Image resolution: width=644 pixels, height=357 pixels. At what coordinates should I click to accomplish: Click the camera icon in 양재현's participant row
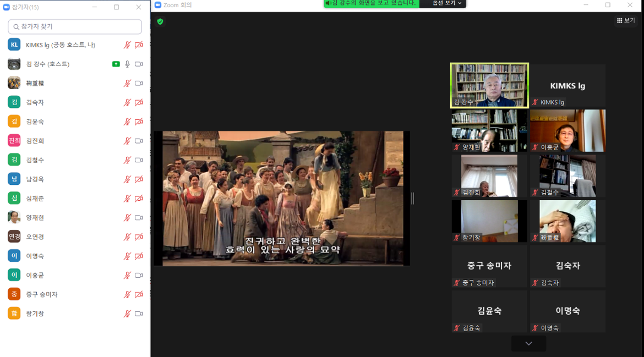[x=139, y=218]
